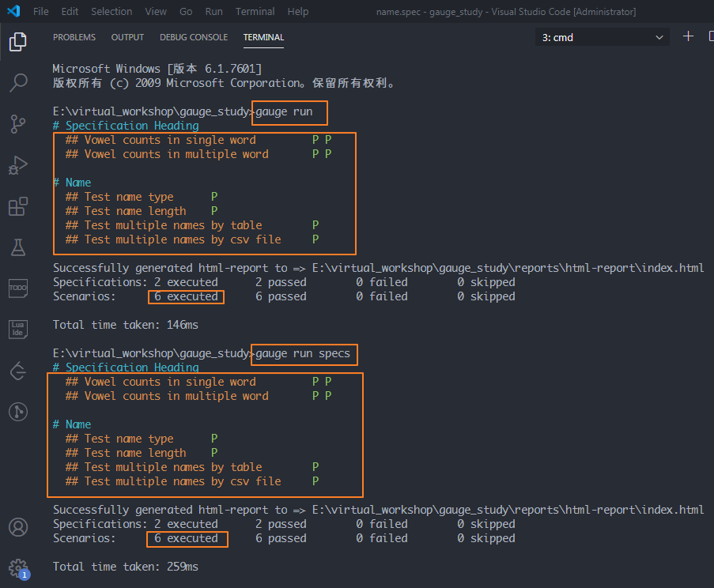Switch to the OUTPUT tab
The image size is (714, 588).
(127, 37)
